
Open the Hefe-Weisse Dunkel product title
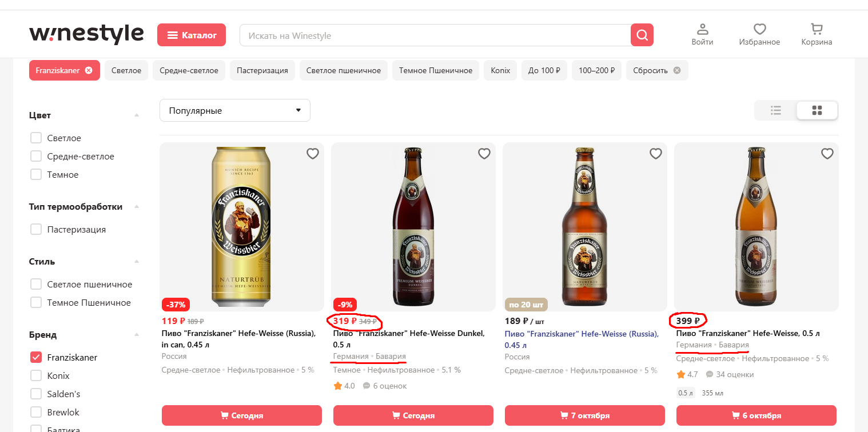[409, 339]
